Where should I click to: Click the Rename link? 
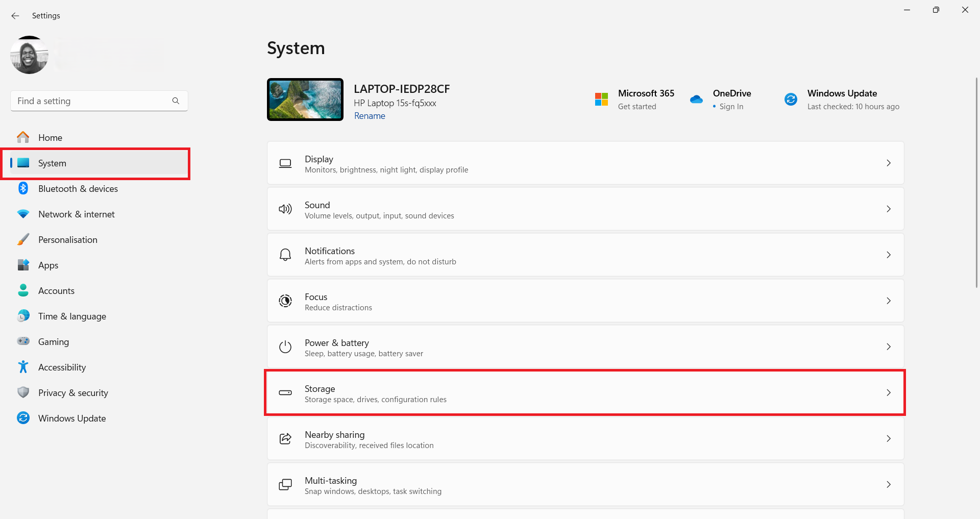[369, 116]
